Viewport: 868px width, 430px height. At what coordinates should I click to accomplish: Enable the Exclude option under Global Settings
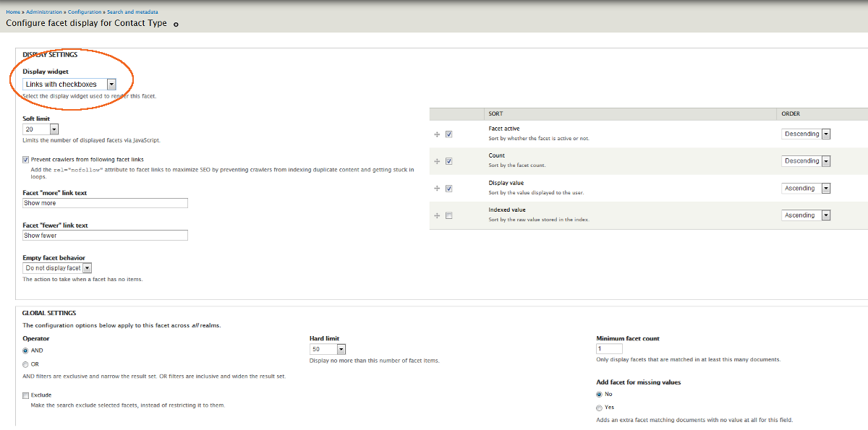(27, 394)
